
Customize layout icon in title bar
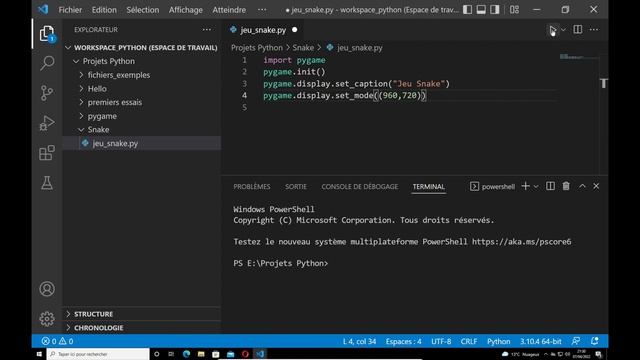click(514, 9)
